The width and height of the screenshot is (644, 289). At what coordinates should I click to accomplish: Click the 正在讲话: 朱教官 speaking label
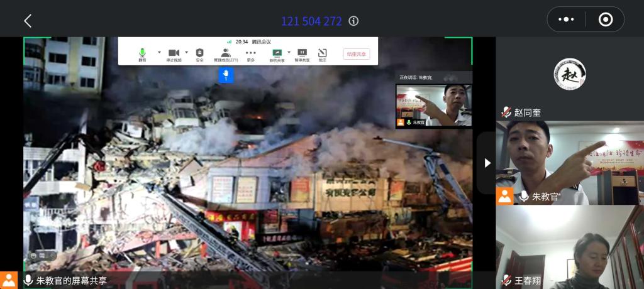click(x=416, y=77)
